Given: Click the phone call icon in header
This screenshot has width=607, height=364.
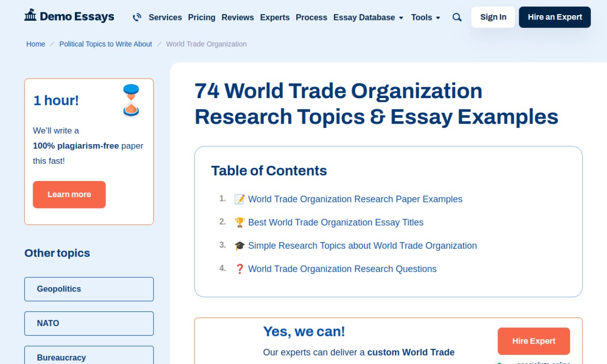Looking at the screenshot, I should point(137,17).
